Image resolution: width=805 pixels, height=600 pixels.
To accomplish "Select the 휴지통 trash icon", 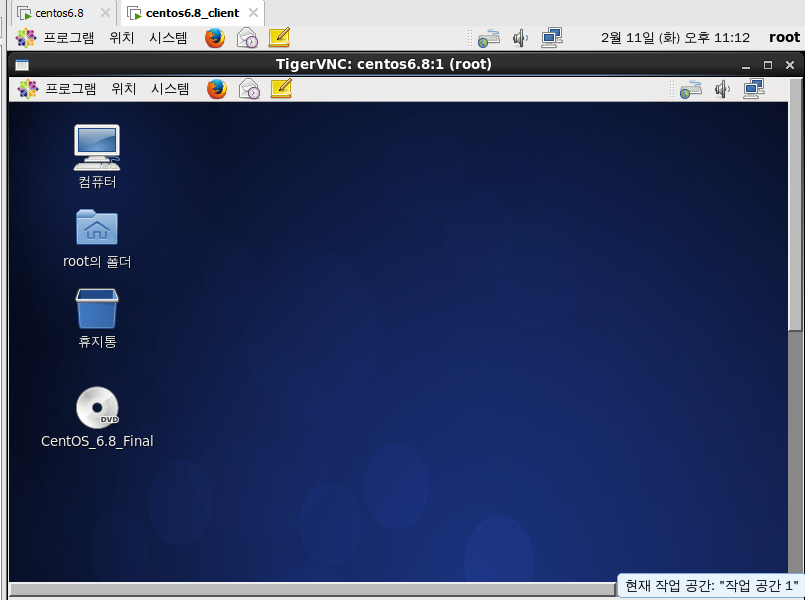I will (97, 318).
